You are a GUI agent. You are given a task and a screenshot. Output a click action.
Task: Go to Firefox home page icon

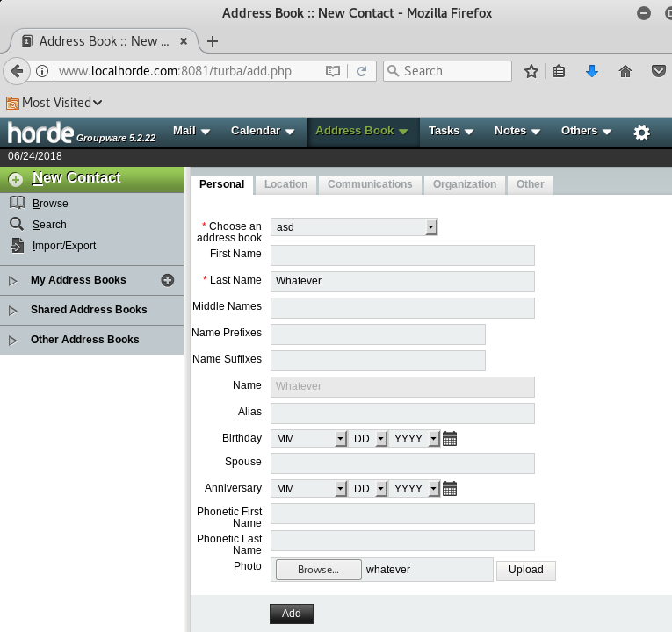coord(625,71)
